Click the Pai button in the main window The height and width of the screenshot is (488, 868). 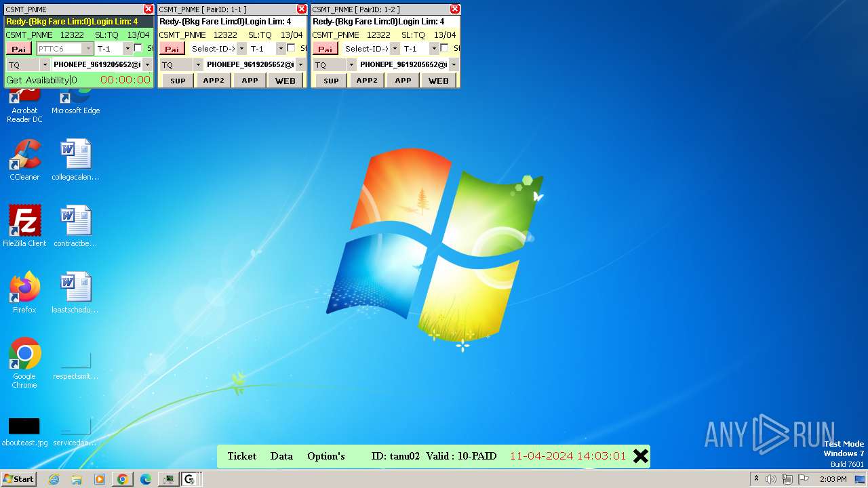19,49
